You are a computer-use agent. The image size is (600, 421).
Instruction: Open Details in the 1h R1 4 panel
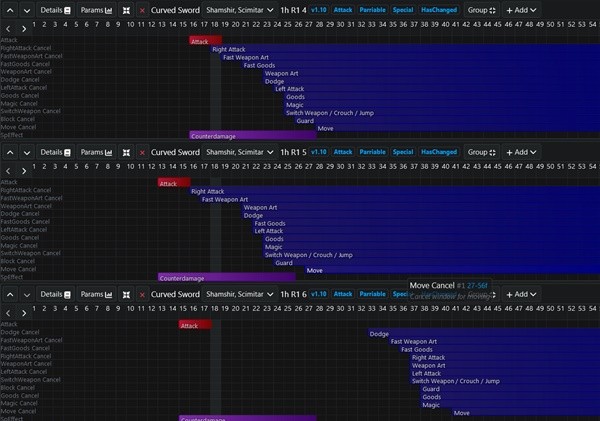(x=55, y=10)
